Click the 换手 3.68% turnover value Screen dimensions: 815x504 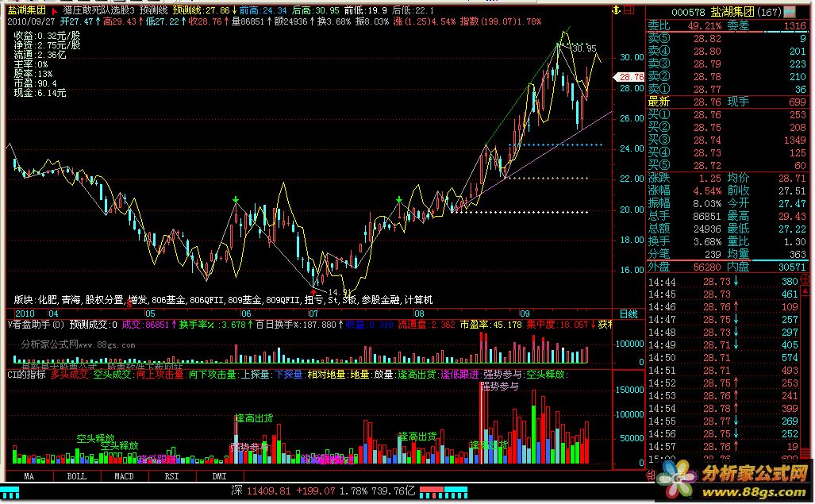[x=706, y=241]
